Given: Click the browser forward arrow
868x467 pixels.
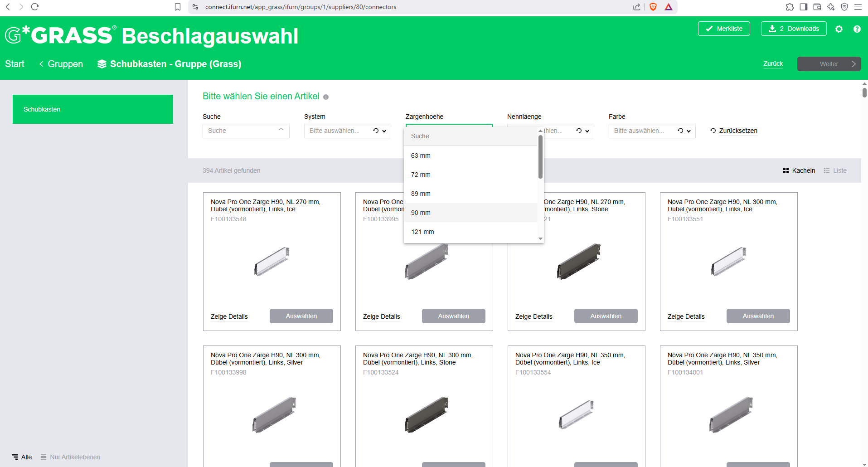Looking at the screenshot, I should click(x=21, y=7).
